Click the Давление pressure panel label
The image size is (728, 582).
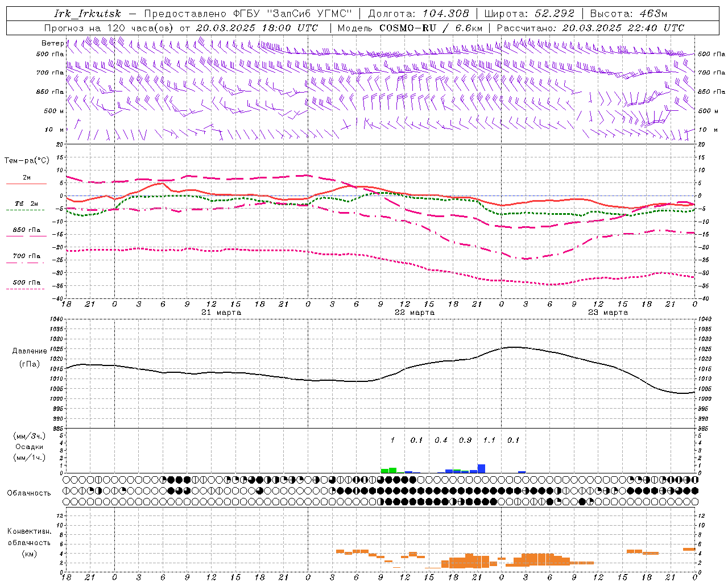(x=30, y=351)
